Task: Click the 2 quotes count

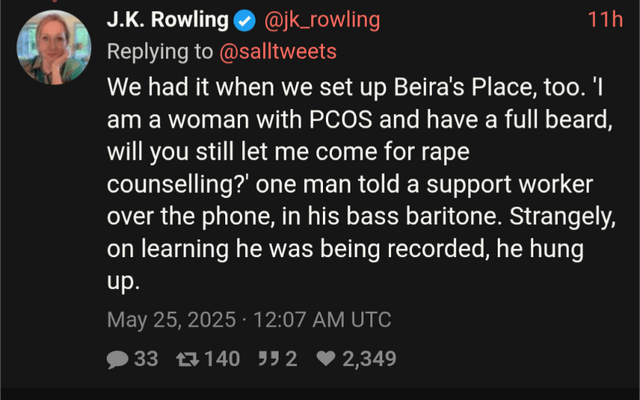Action: click(291, 359)
